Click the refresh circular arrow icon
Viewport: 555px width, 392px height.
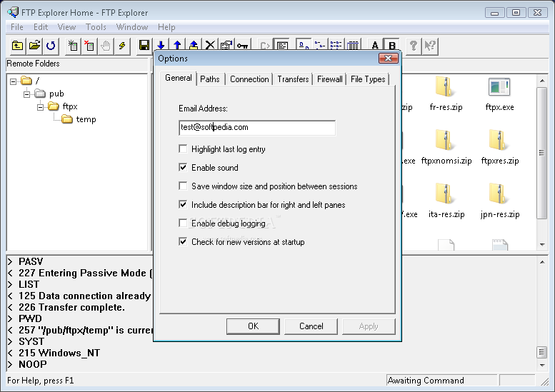[51, 46]
